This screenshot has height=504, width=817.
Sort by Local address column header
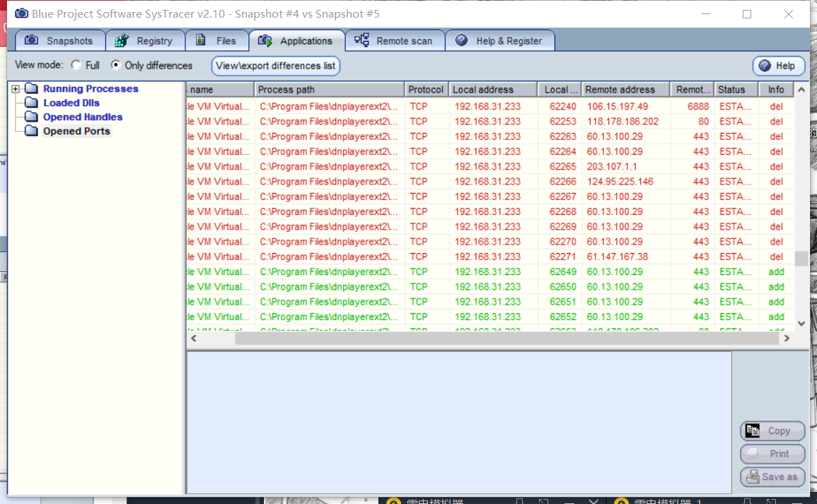493,90
